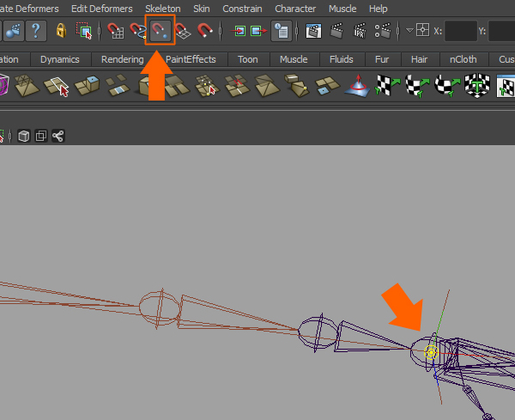Open Render Settings clapperboard icon

[383, 31]
